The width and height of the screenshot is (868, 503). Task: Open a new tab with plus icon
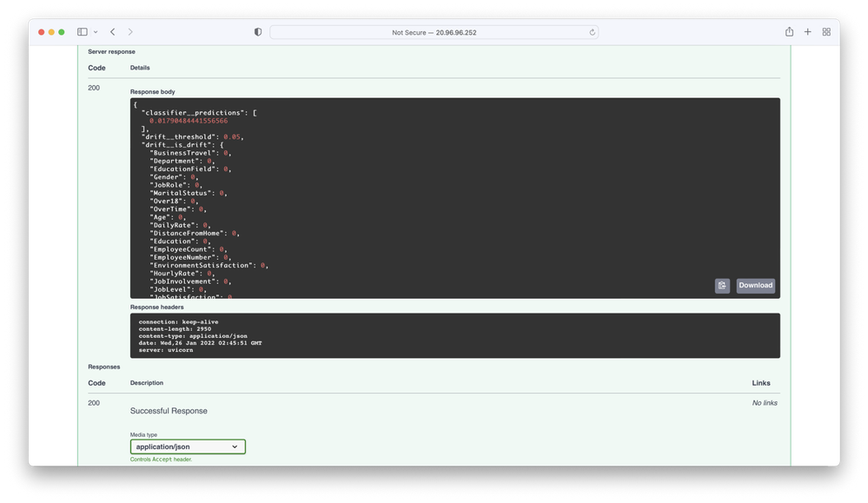point(808,32)
